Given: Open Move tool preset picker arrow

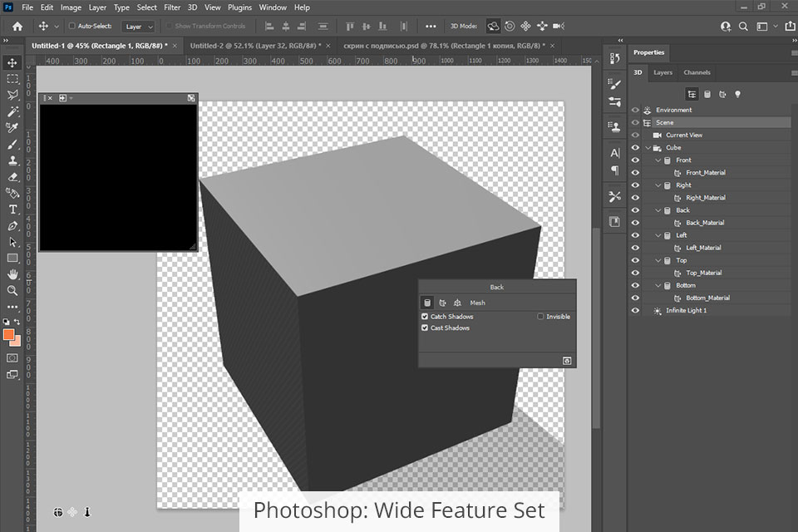Looking at the screenshot, I should click(x=57, y=27).
